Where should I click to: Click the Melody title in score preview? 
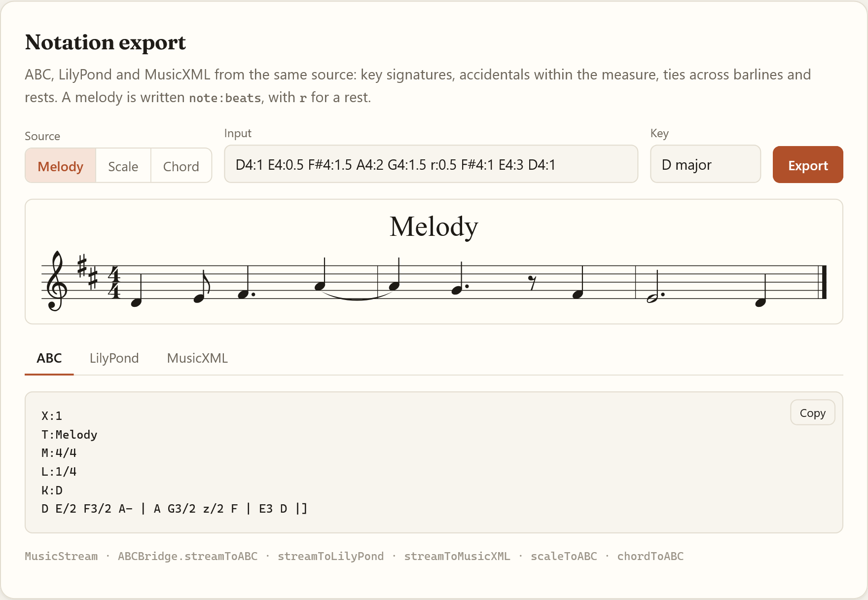tap(434, 227)
